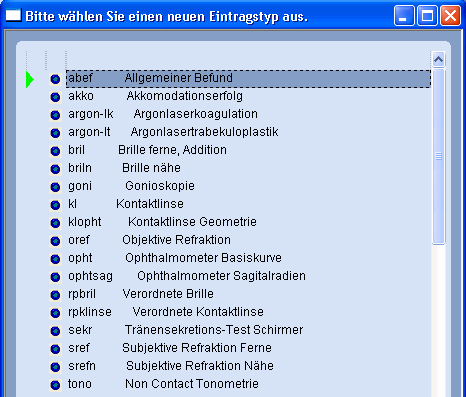Click the blue icon beside opht
466x397 pixels.
click(x=55, y=259)
